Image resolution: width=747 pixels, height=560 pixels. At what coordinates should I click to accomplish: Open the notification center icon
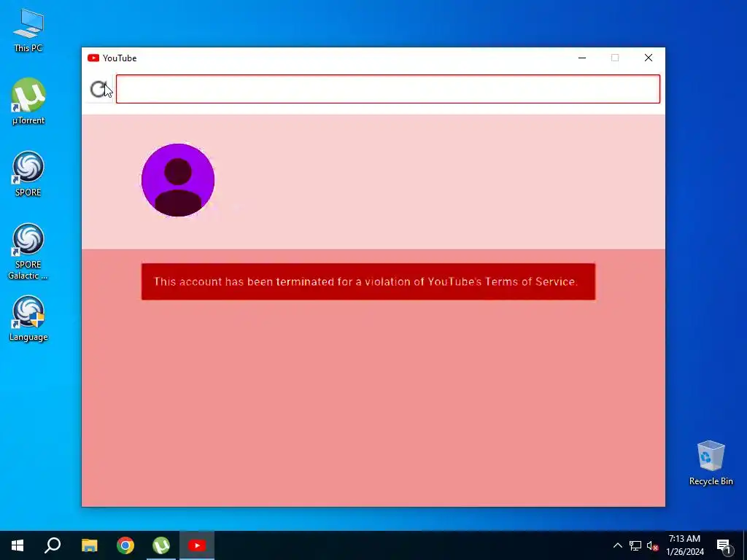click(724, 545)
